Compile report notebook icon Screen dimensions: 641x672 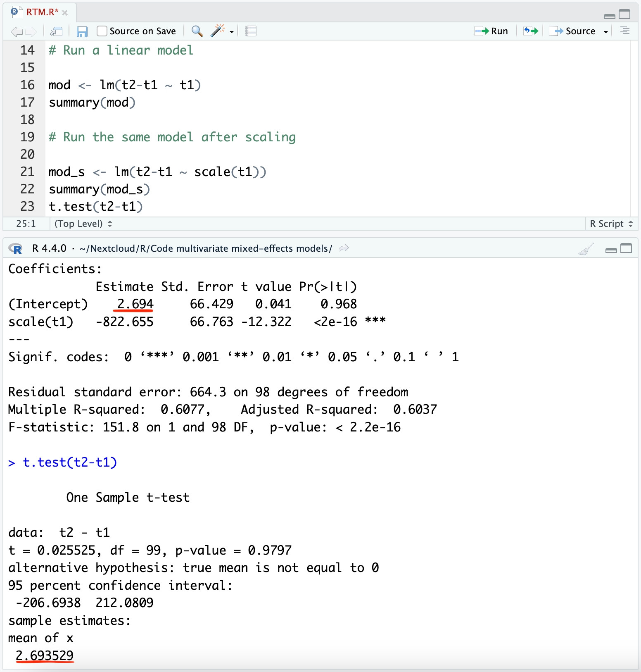[251, 31]
